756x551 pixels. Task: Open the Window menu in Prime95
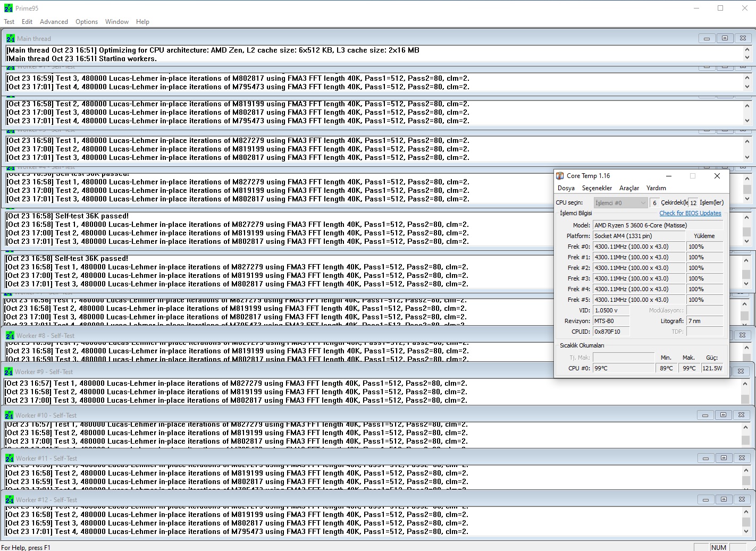(117, 22)
